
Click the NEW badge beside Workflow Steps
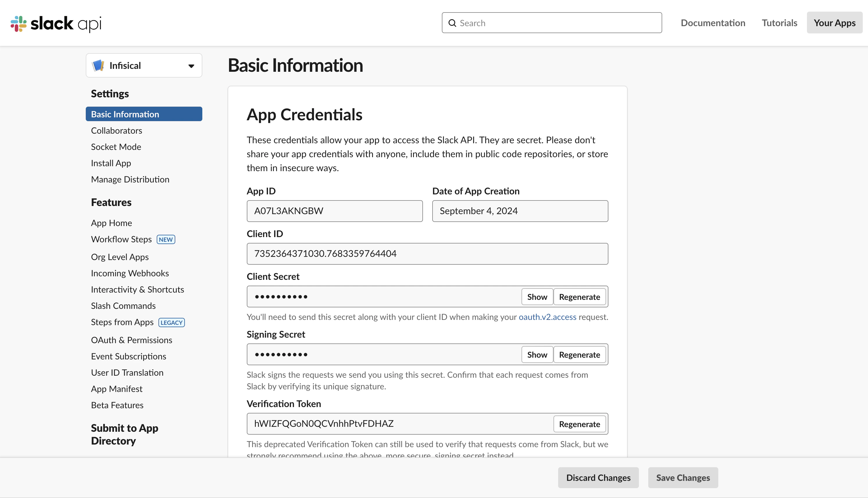tap(166, 239)
